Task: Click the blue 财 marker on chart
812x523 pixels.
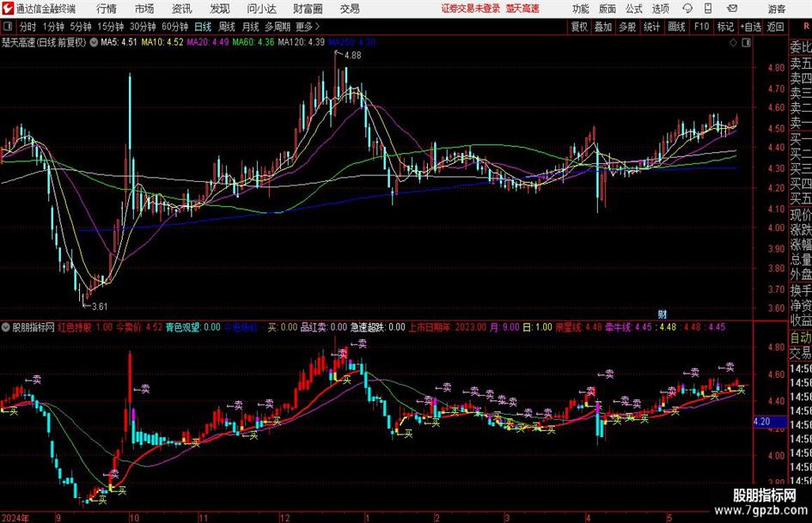Action: 662,313
